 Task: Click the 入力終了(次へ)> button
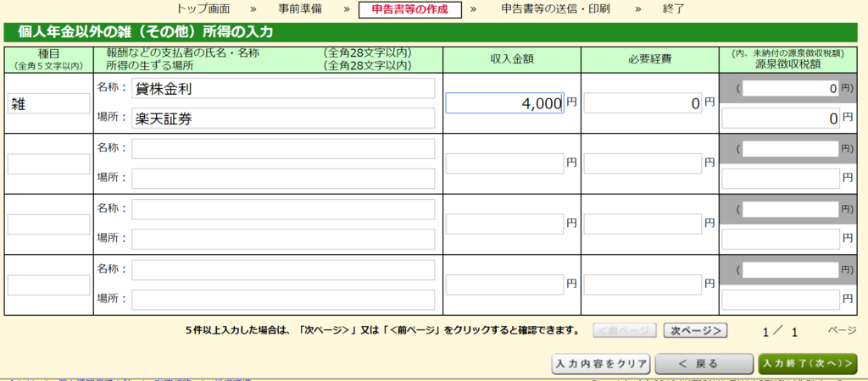pyautogui.click(x=807, y=364)
